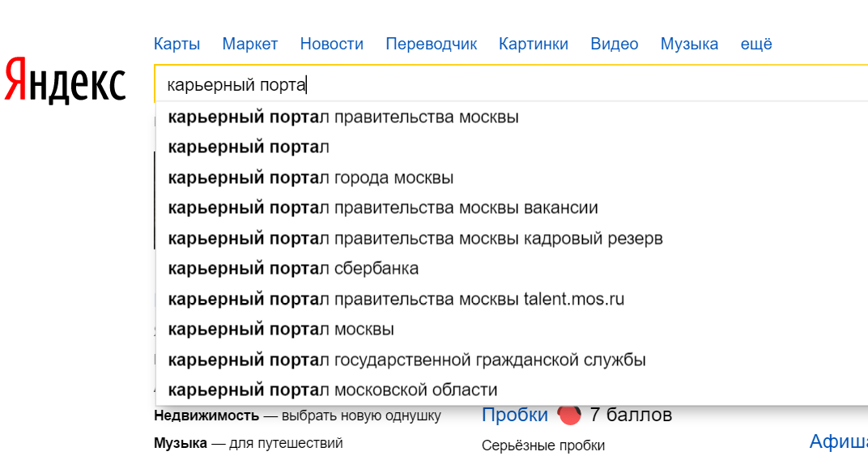This screenshot has width=868, height=456.
Task: Open the Переводчик service
Action: tap(431, 44)
